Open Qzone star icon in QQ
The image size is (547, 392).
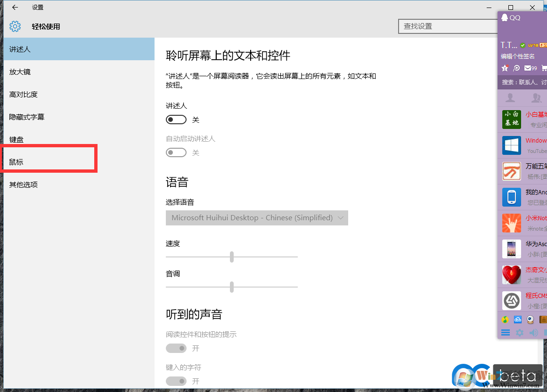point(505,68)
